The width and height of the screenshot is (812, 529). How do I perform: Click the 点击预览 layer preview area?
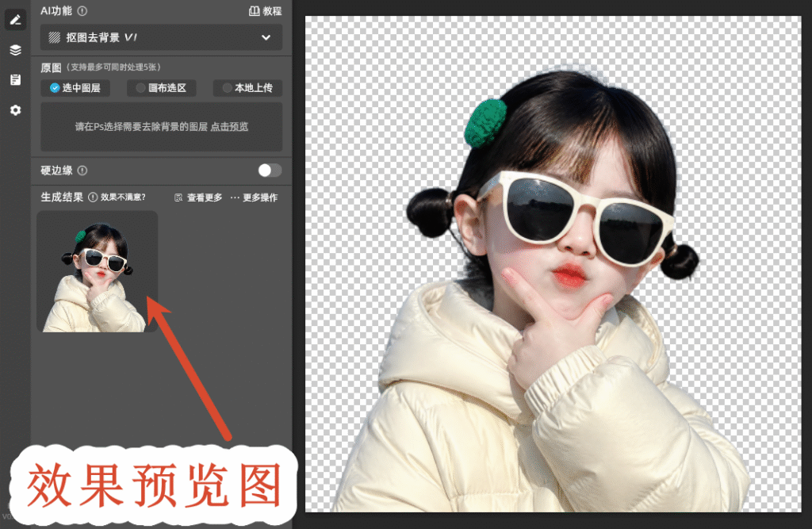[162, 127]
